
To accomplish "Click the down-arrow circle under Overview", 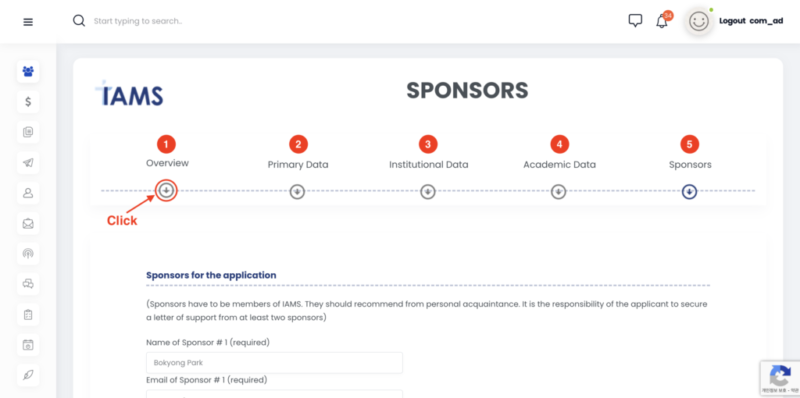I will (x=167, y=191).
